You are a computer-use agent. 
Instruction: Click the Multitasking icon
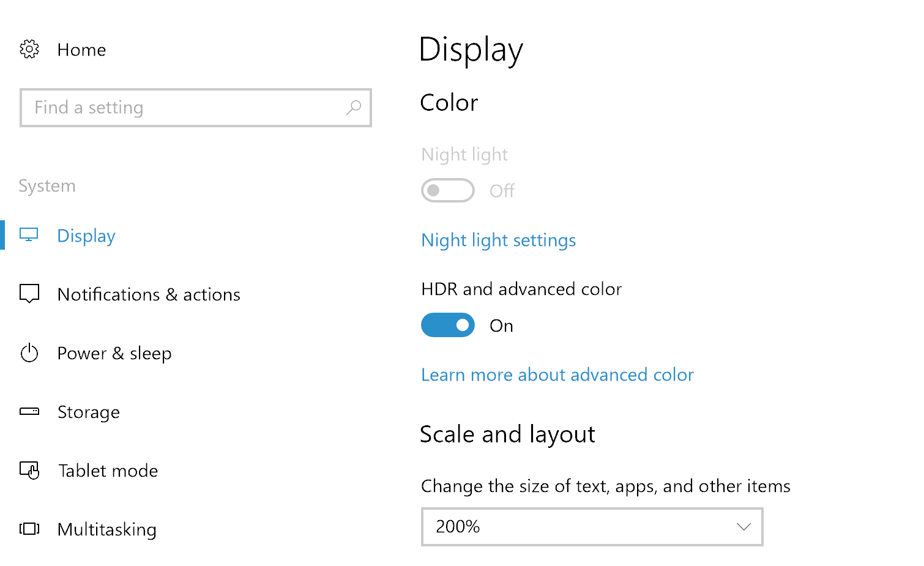[29, 529]
